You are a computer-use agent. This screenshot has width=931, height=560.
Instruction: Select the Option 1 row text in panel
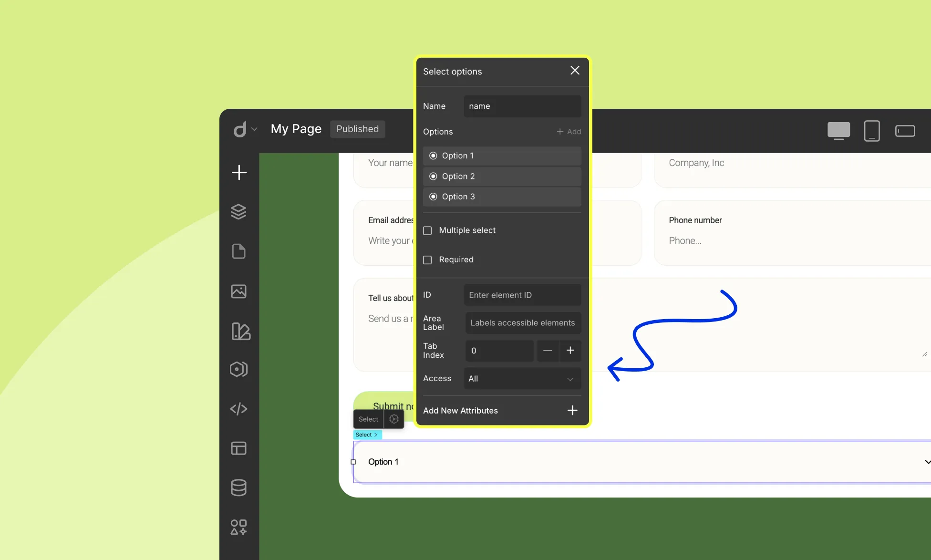458,156
